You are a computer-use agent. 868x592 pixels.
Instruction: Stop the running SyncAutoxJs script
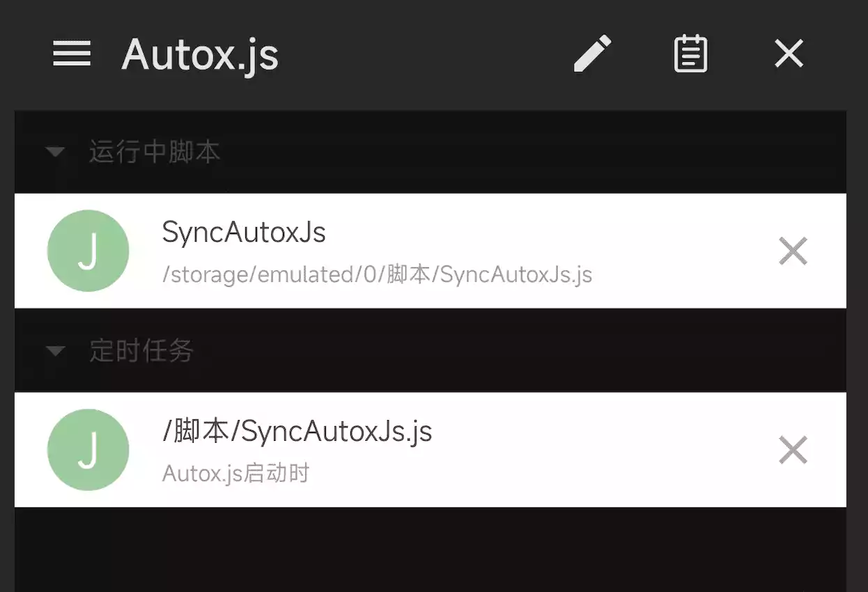pyautogui.click(x=793, y=251)
